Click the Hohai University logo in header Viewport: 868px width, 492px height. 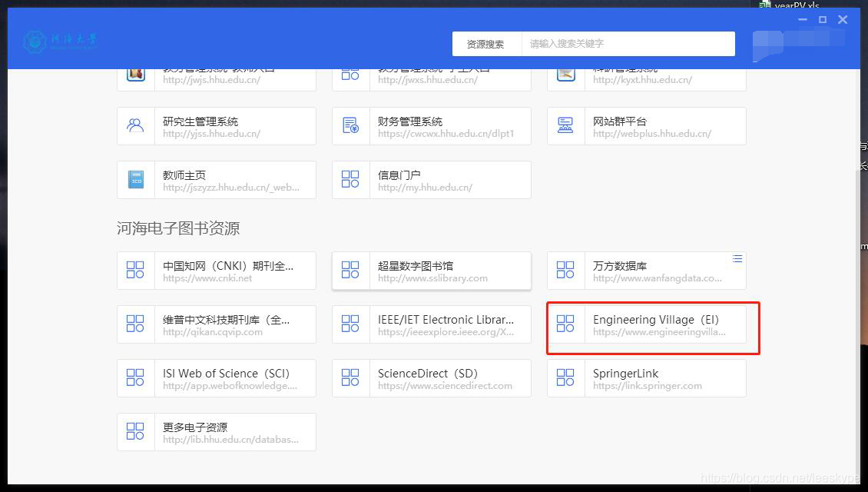click(x=60, y=42)
